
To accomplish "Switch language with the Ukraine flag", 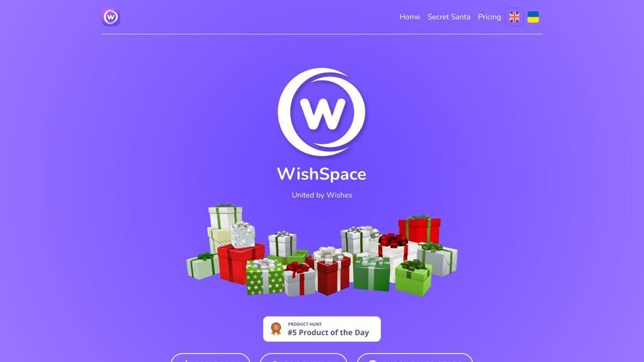I will pos(533,17).
